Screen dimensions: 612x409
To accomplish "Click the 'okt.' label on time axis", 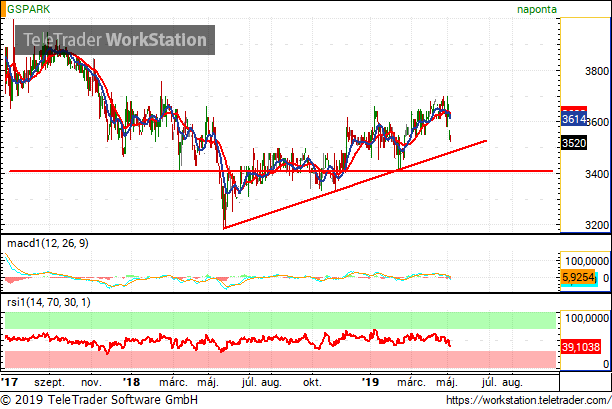I will click(312, 382).
